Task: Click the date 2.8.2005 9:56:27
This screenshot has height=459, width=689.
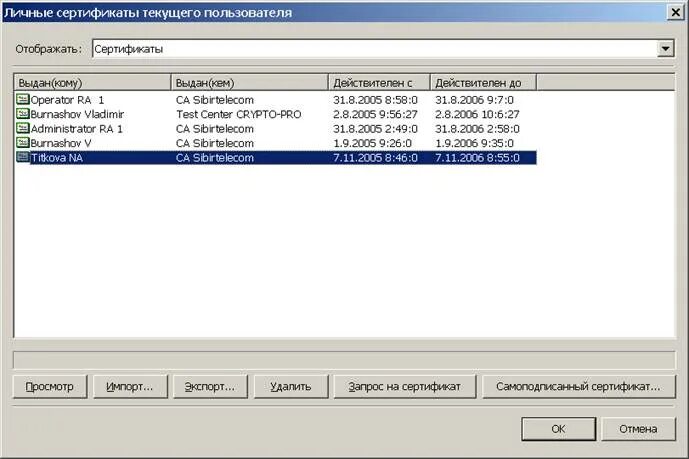Action: pos(375,114)
